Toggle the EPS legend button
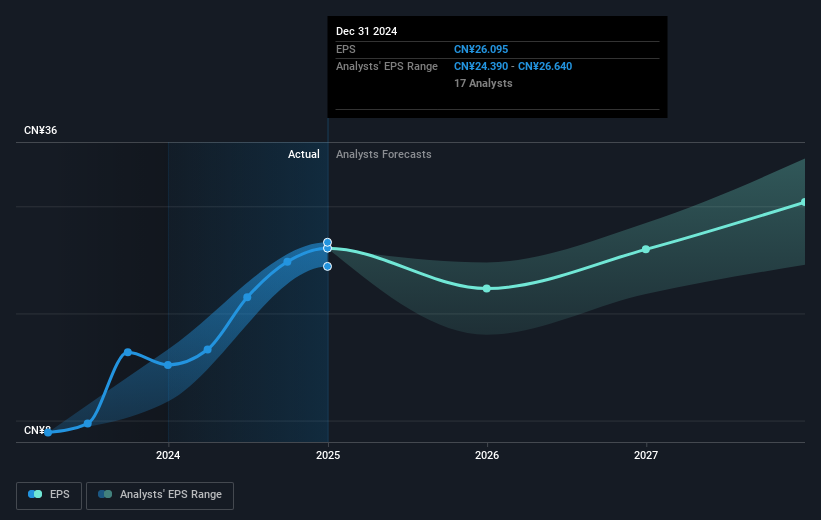 [49, 495]
